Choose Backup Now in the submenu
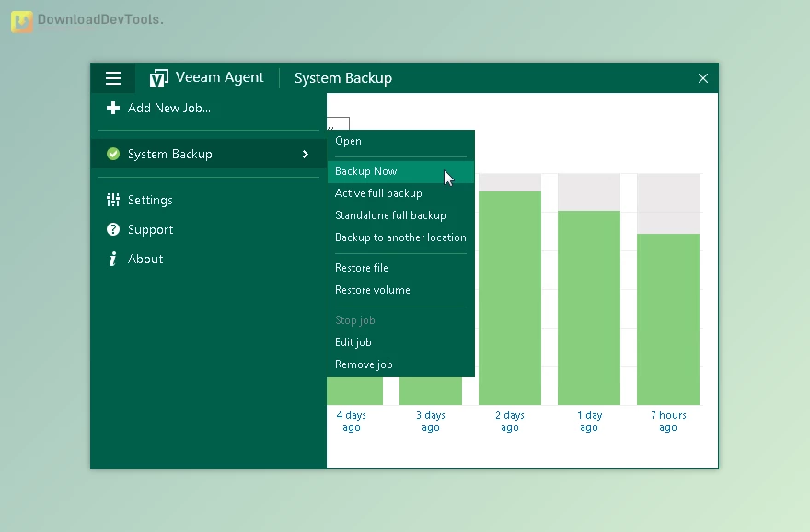 [x=366, y=171]
